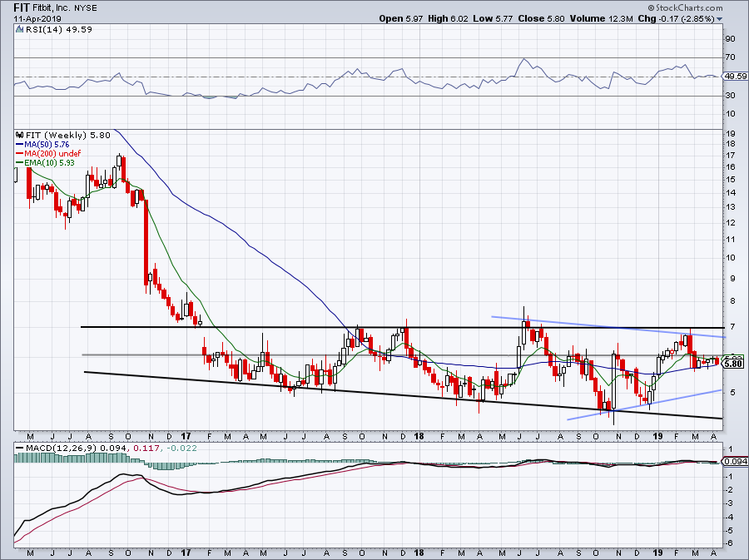Click the RSI current value tag 49.59

734,77
